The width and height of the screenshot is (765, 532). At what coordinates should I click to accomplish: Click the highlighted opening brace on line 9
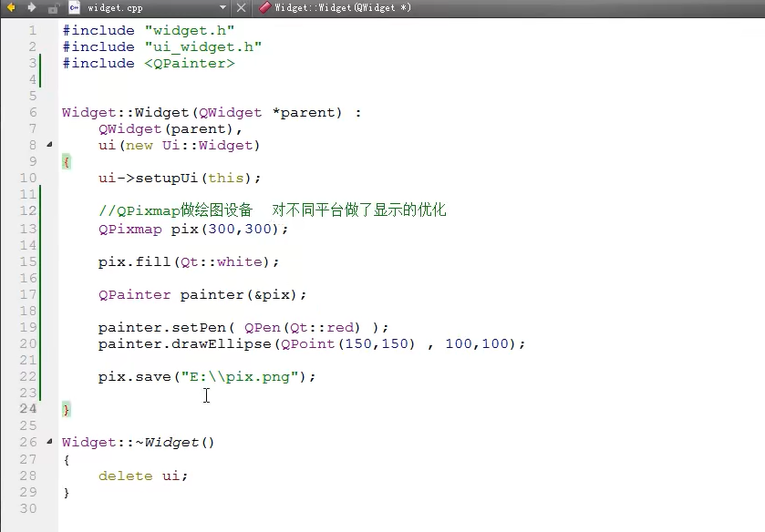point(67,161)
